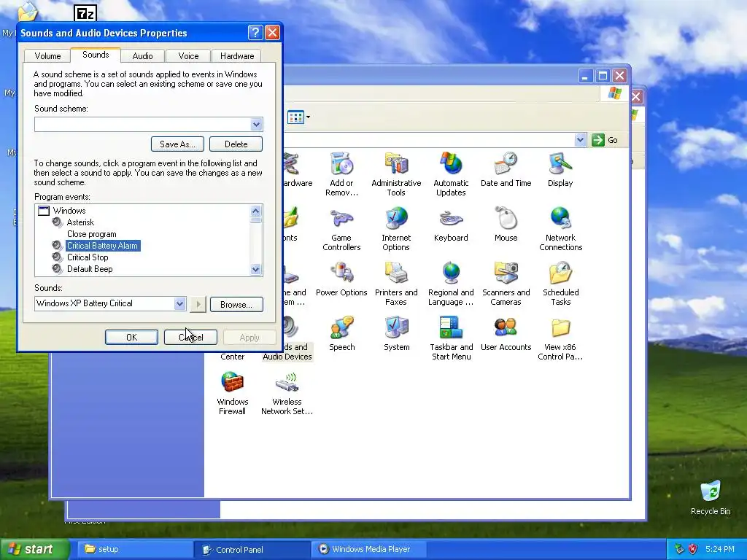Screen dimensions: 747x560
Task: Open Display control panel icon
Action: pyautogui.click(x=560, y=169)
